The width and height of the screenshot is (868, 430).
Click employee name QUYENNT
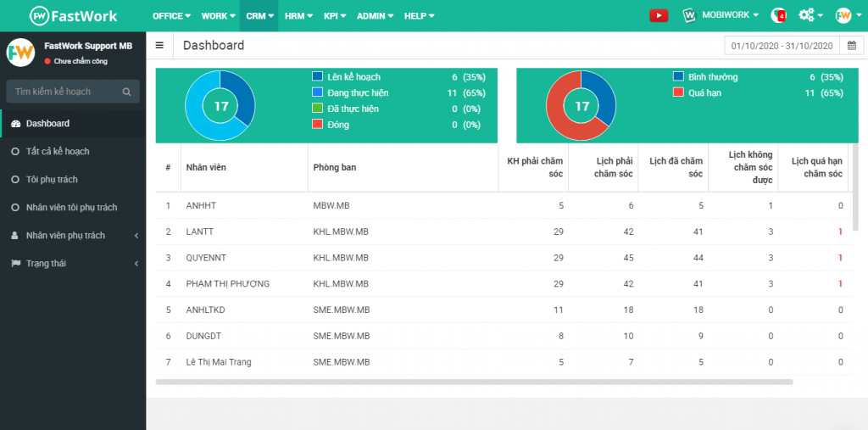(206, 258)
